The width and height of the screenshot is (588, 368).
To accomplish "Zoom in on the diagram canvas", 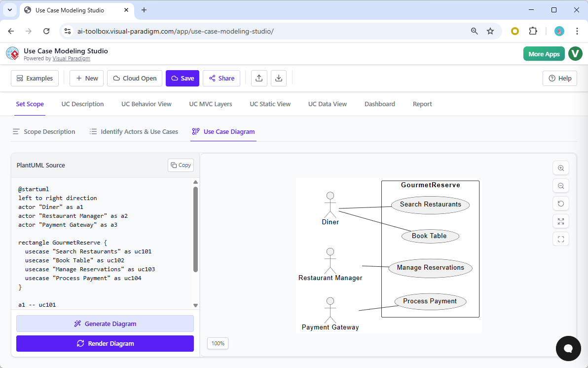I will click(x=561, y=168).
